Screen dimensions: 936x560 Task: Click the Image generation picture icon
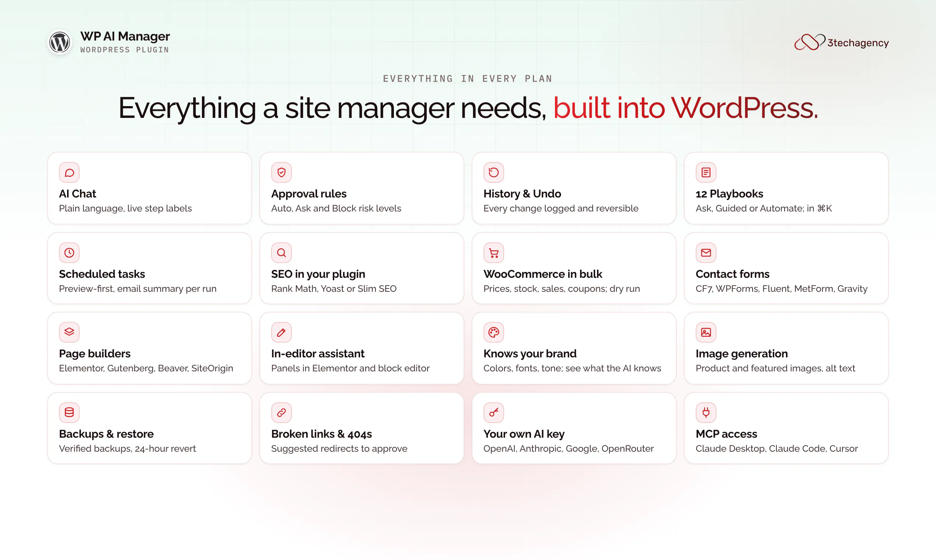click(706, 332)
